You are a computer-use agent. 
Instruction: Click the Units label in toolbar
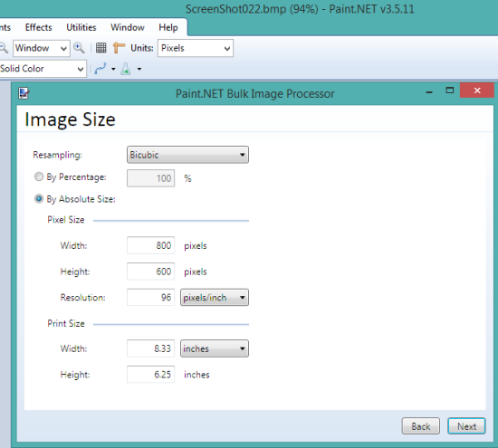pos(142,48)
